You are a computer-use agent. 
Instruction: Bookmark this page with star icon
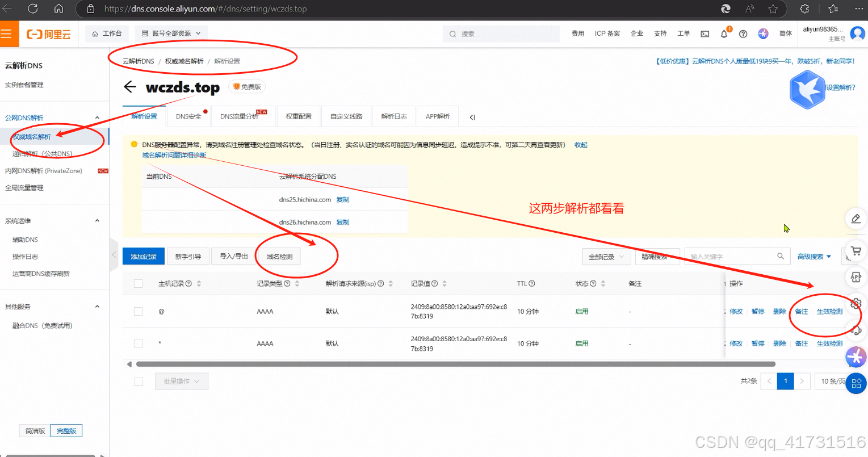773,9
